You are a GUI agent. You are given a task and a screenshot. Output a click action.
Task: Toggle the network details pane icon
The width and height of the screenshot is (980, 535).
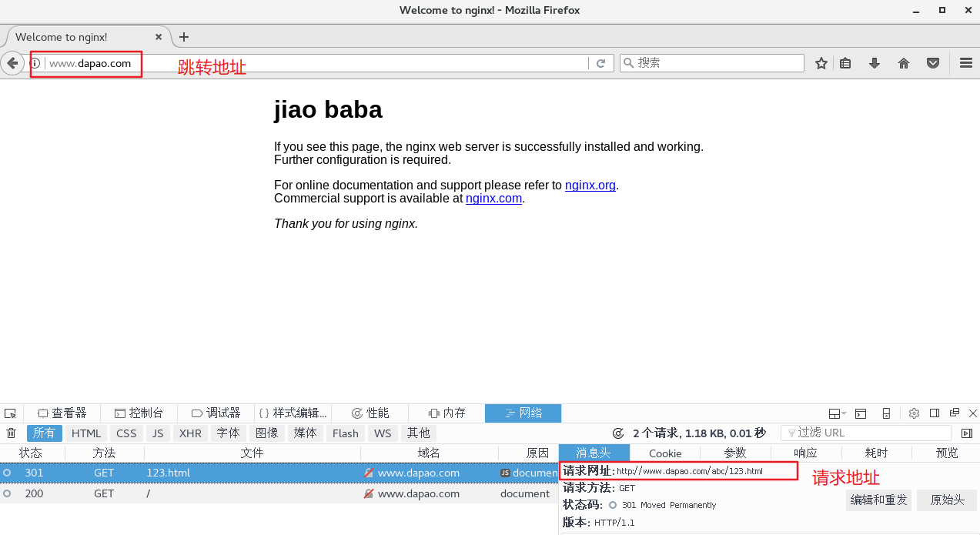coord(967,433)
